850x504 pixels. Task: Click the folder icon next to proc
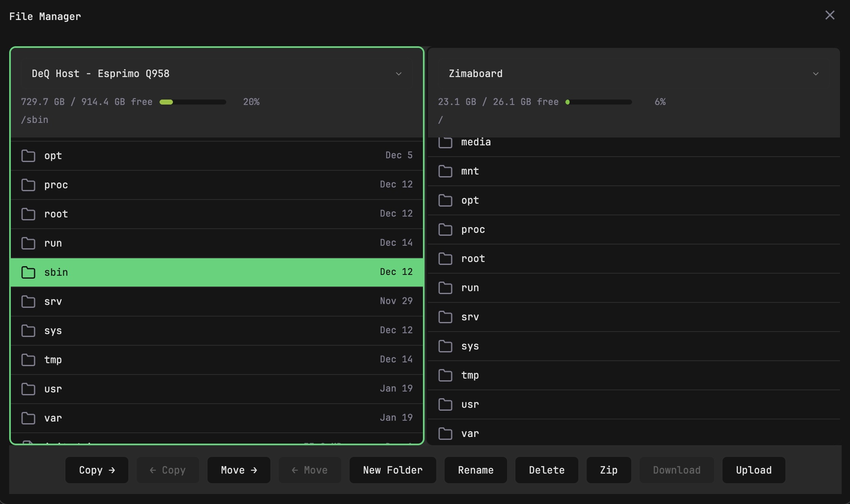coord(28,185)
